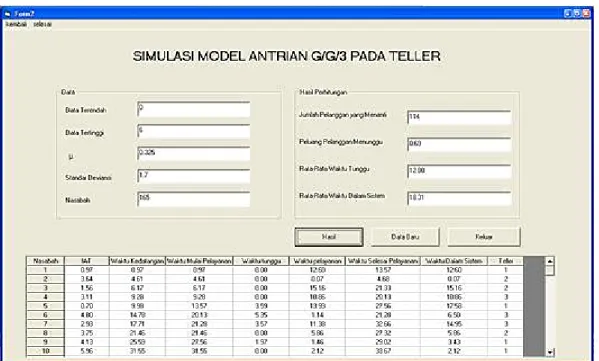Click IAT cell 0.20 in row 5
This screenshot has width=599, height=361.
pyautogui.click(x=87, y=306)
